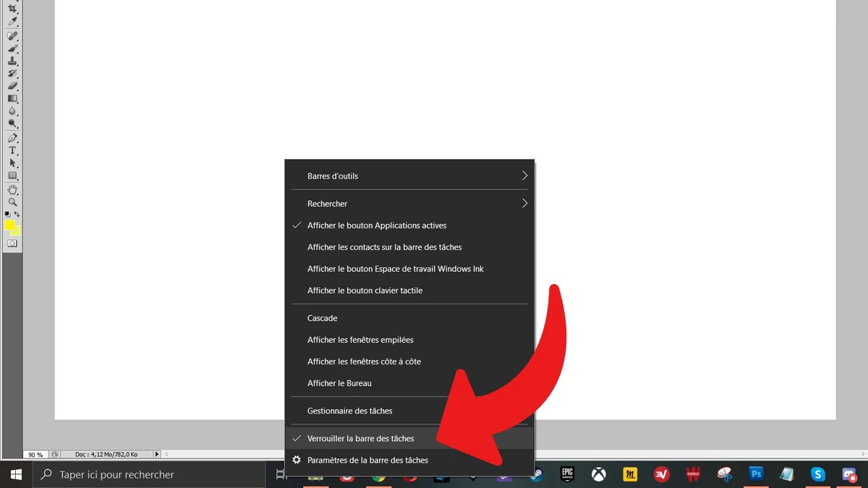Activate the Horizontal Type tool
The height and width of the screenshot is (488, 868).
[12, 150]
